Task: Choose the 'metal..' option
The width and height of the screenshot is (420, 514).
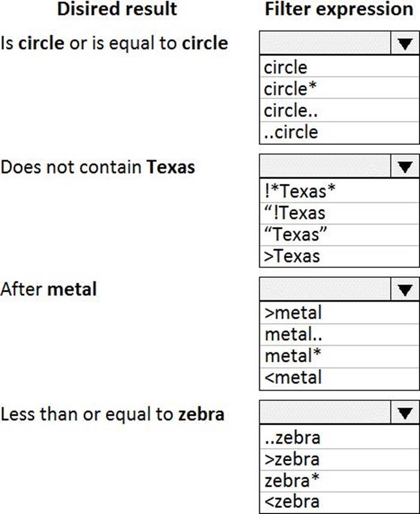Action: click(x=339, y=335)
